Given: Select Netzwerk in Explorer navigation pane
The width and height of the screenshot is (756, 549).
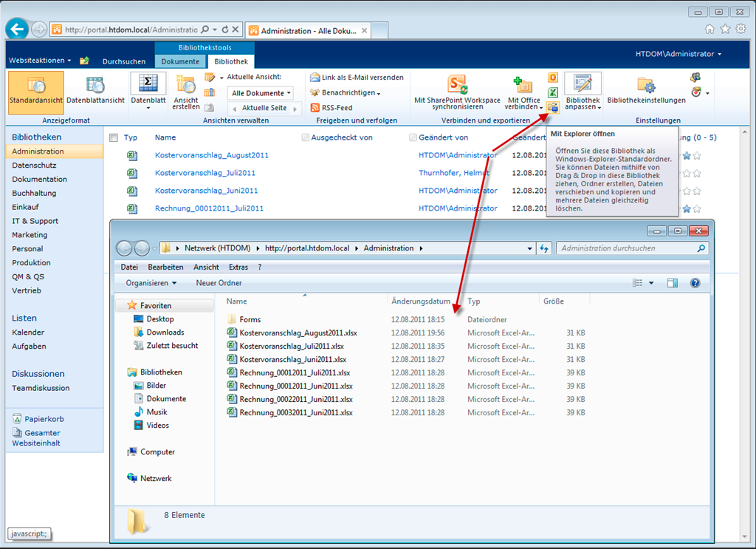Looking at the screenshot, I should [156, 478].
